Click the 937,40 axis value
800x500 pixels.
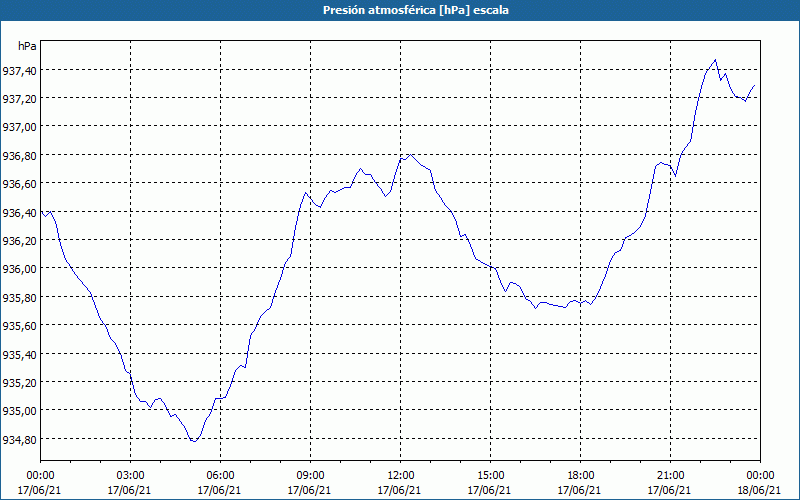(x=19, y=70)
